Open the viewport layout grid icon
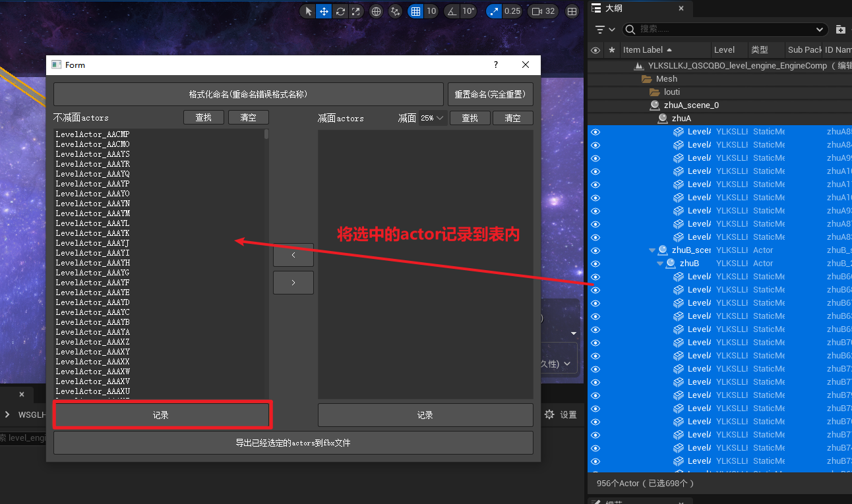This screenshot has height=504, width=852. click(x=572, y=11)
